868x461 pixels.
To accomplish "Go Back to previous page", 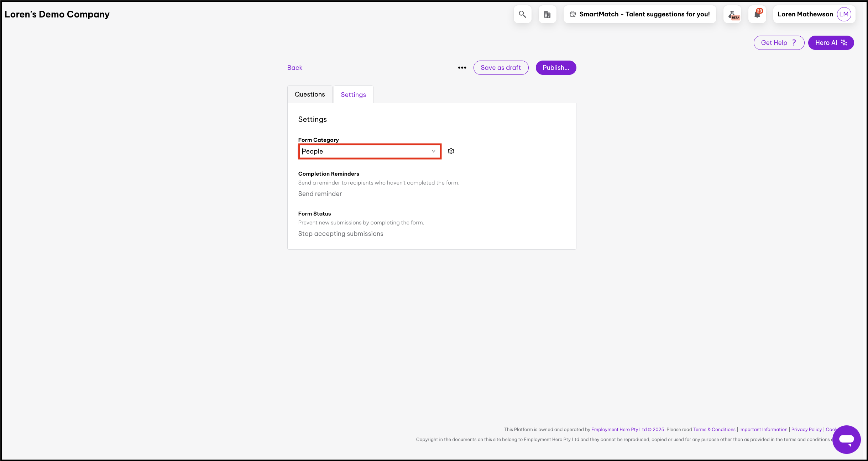I will pyautogui.click(x=294, y=68).
